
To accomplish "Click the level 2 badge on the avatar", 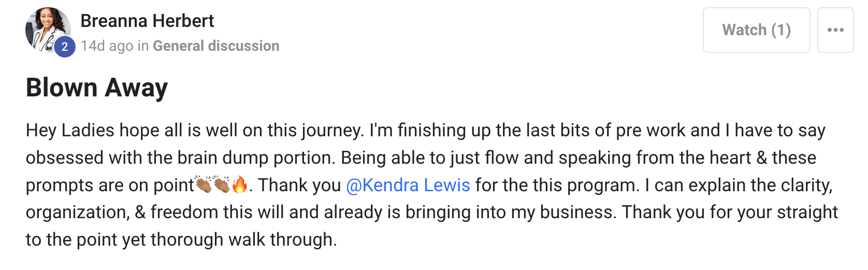I will pos(64,47).
